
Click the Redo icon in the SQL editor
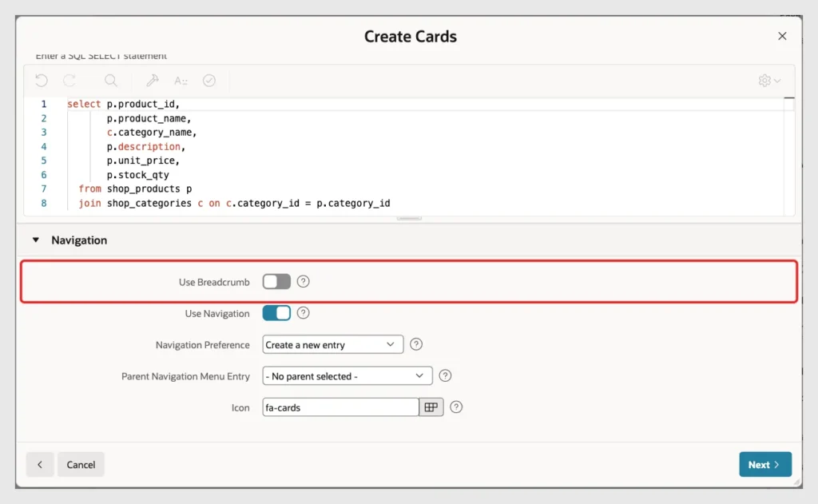pos(69,81)
